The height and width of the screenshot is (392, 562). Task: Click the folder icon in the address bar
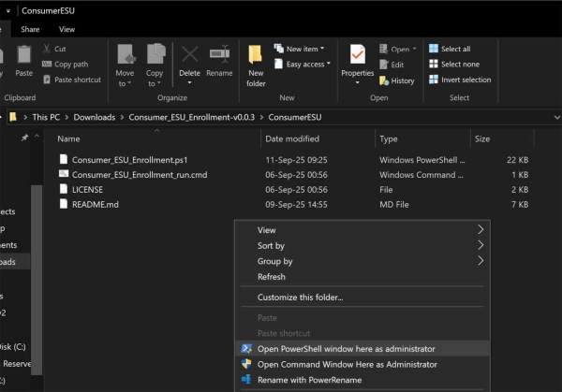coord(13,117)
